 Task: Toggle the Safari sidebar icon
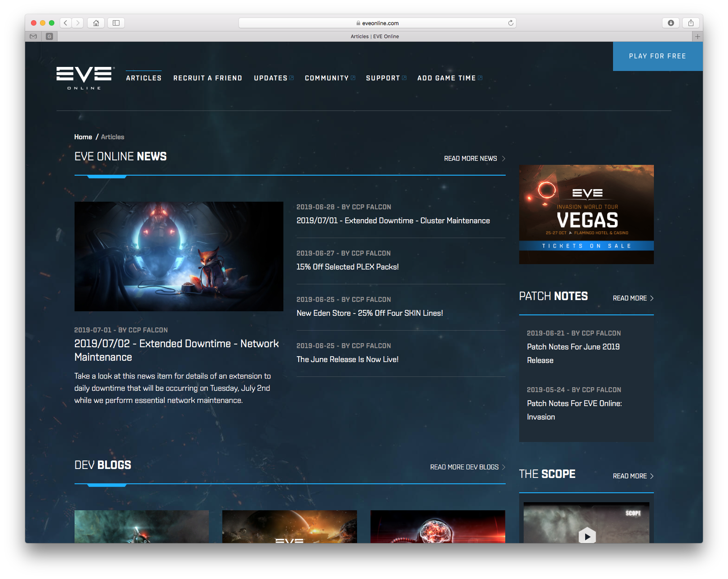pos(116,23)
